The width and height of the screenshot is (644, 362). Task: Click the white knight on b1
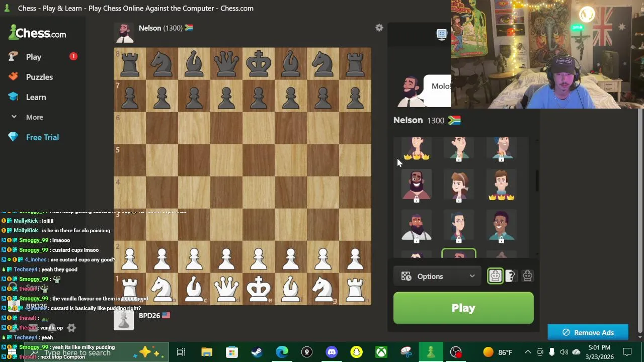(162, 289)
